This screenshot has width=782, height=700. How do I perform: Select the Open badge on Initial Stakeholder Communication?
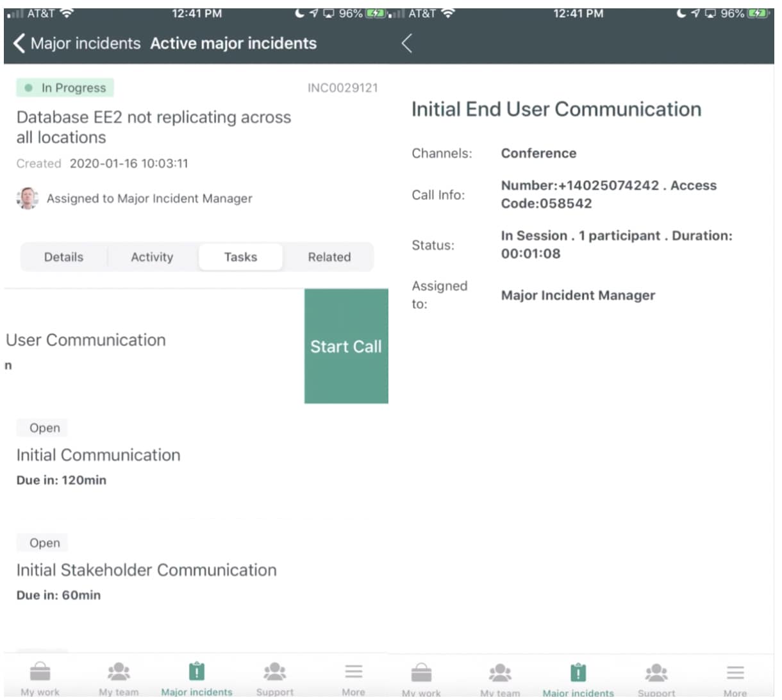point(42,543)
